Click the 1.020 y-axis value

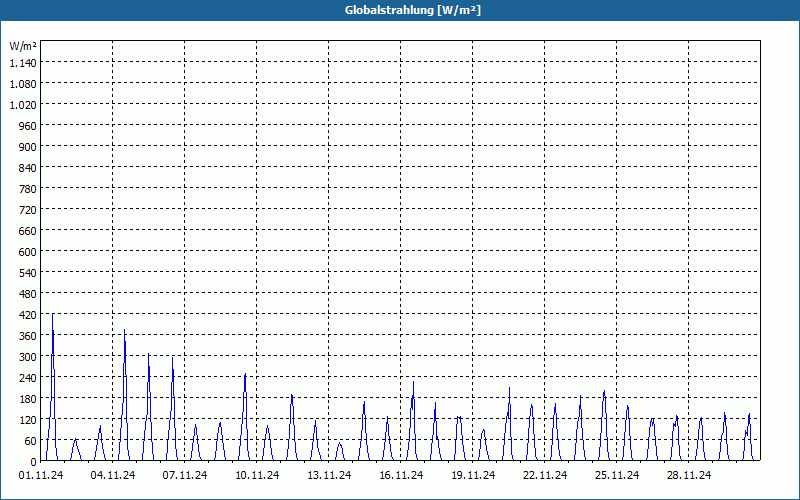(x=23, y=105)
